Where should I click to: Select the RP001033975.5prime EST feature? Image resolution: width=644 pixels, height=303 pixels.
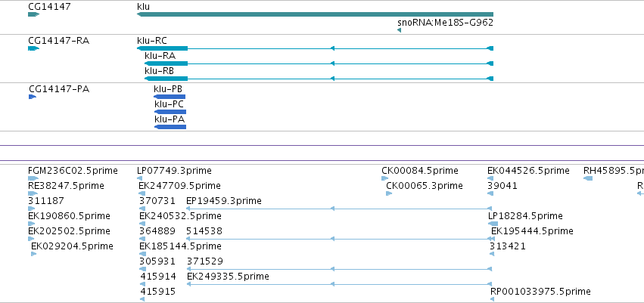click(x=493, y=300)
